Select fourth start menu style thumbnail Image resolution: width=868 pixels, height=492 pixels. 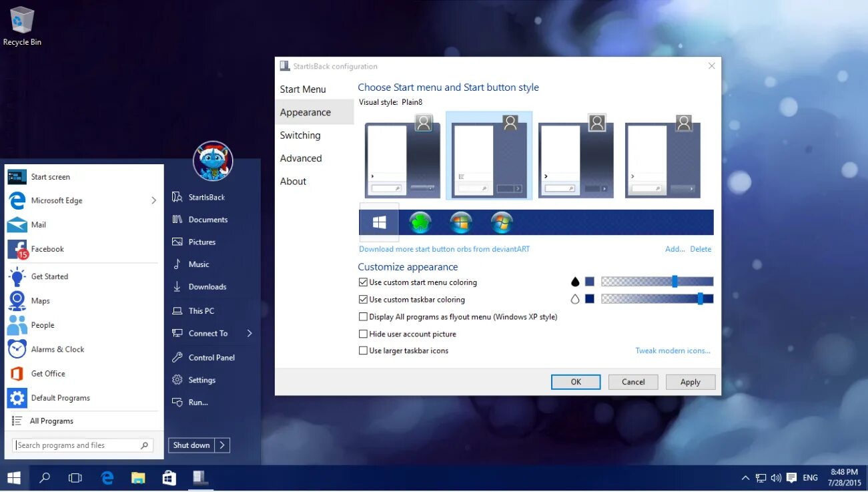(x=663, y=156)
